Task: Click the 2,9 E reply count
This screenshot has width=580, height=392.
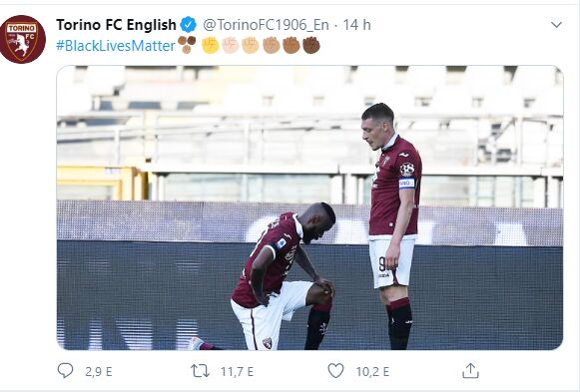Action: 99,371
